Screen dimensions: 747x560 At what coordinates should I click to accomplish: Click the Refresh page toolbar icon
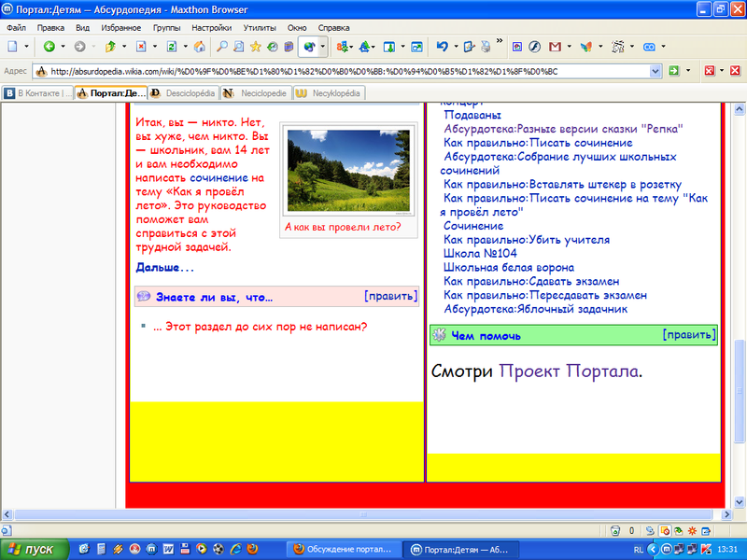pos(171,46)
